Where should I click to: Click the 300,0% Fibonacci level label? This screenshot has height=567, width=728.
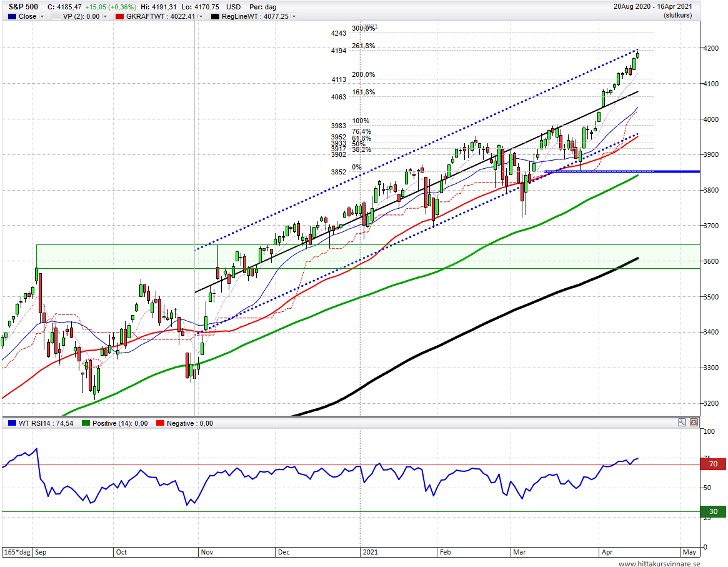[x=364, y=28]
